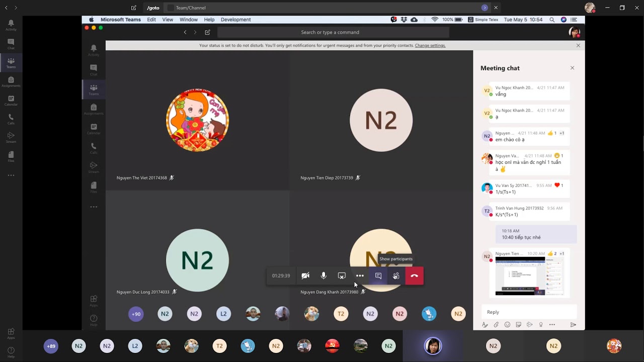Image resolution: width=644 pixels, height=362 pixels.
Task: Go back in inner Teams navigation
Action: coord(185,32)
